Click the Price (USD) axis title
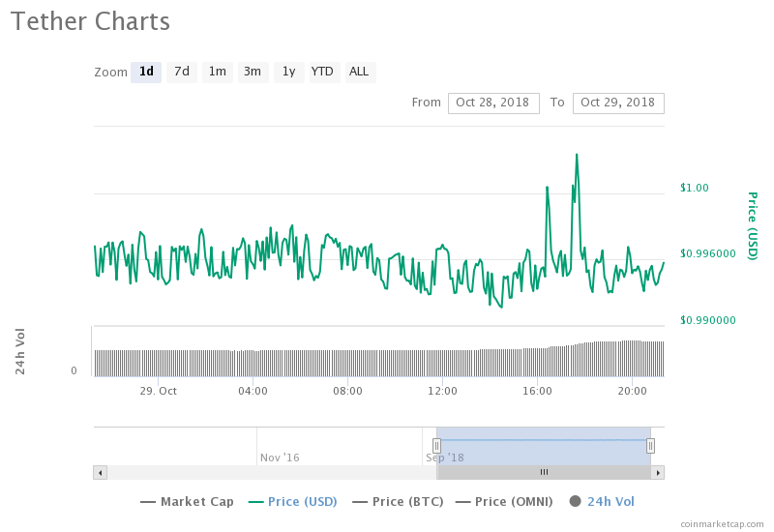Image resolution: width=774 pixels, height=532 pixels. point(753,226)
